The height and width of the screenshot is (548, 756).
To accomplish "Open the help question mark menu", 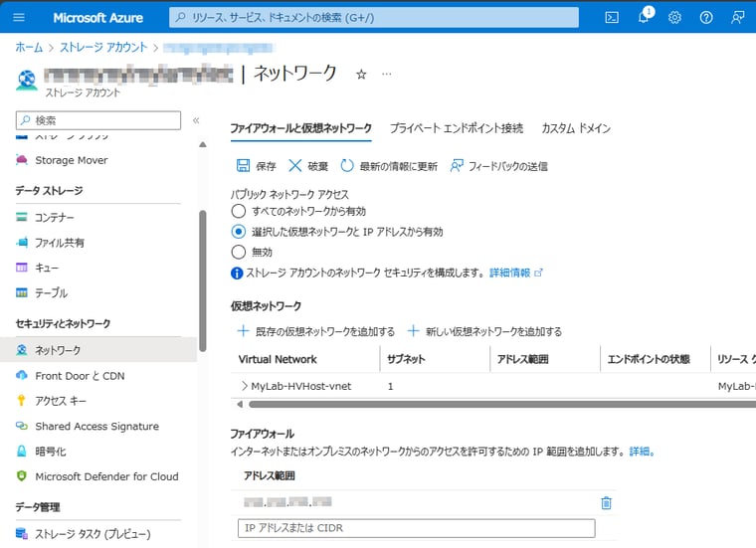I will coord(706,18).
